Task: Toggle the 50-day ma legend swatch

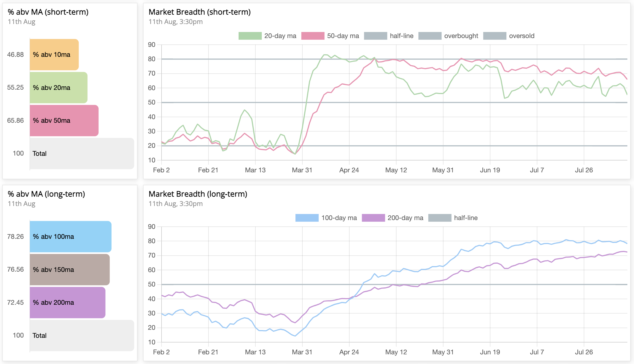Action: (313, 36)
